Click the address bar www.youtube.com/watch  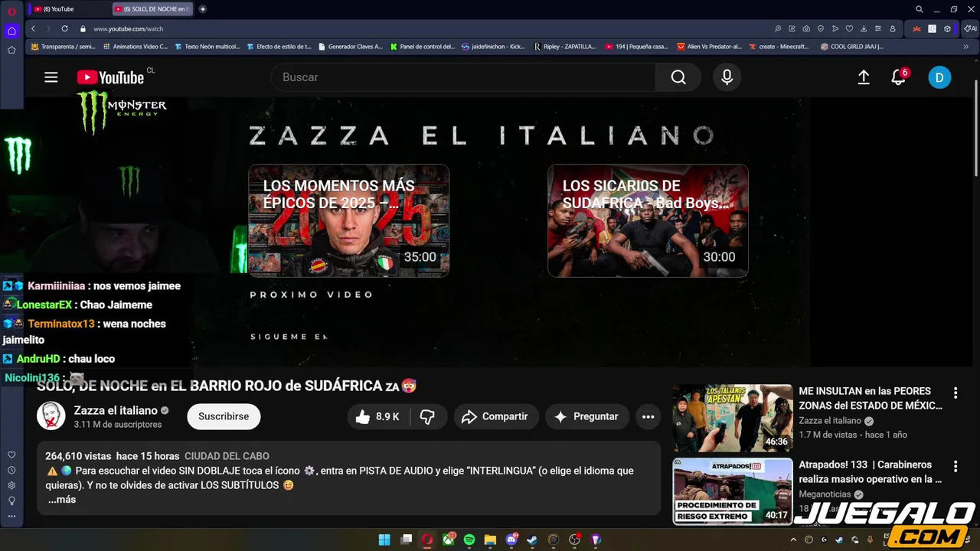(128, 28)
